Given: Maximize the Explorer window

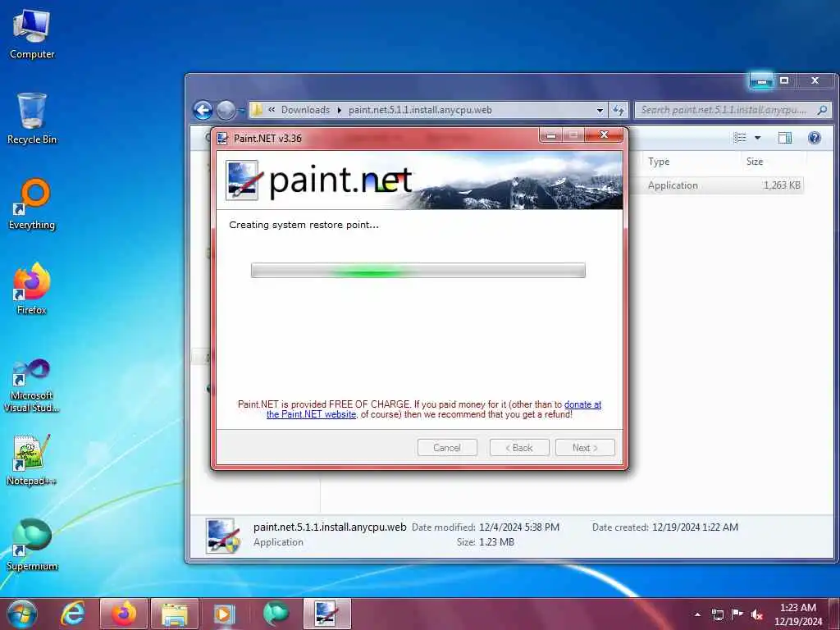Looking at the screenshot, I should point(784,80).
